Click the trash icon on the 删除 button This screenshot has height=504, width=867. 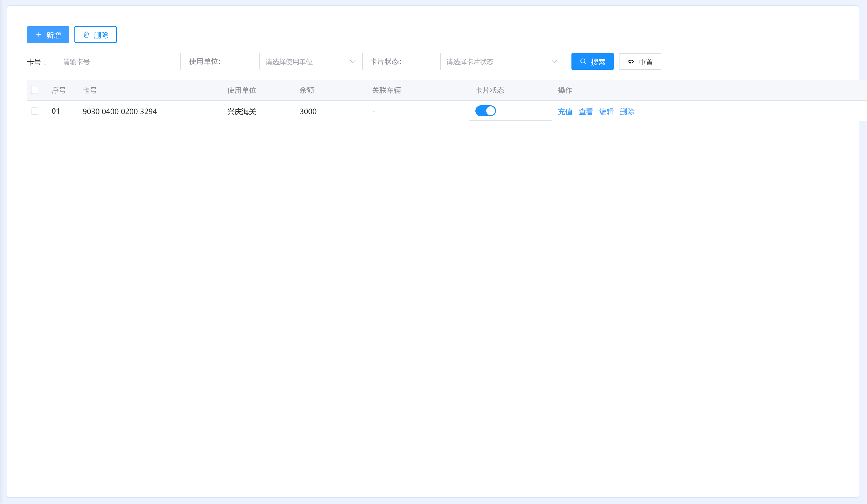86,35
